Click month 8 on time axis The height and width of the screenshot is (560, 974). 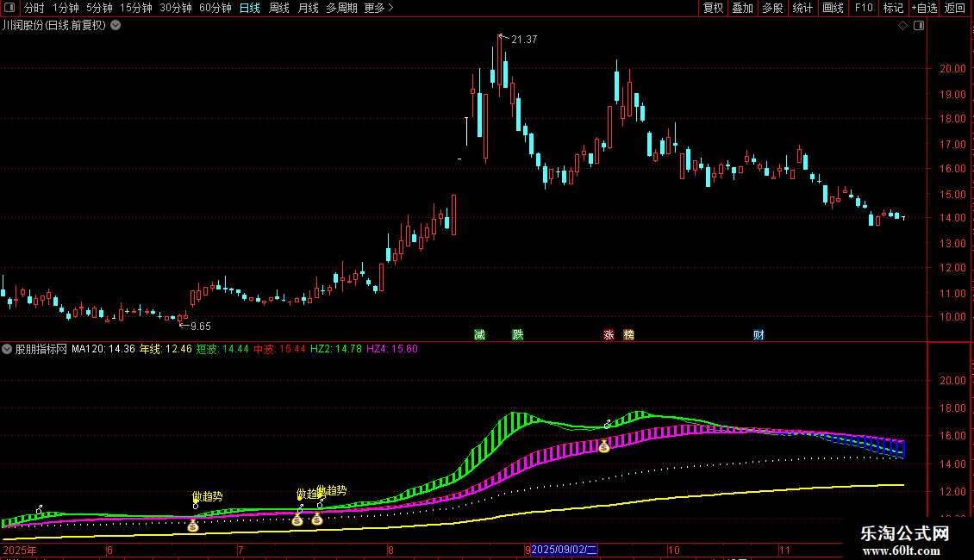(x=390, y=550)
